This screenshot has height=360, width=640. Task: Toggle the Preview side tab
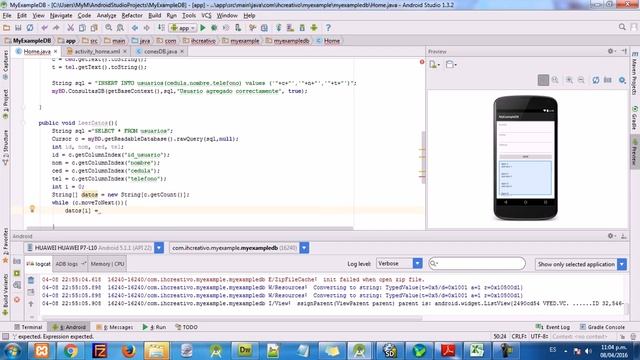pyautogui.click(x=635, y=152)
